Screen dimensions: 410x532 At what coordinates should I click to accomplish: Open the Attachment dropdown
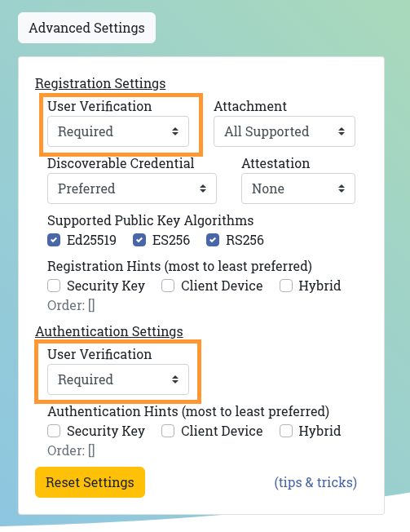[x=284, y=131]
